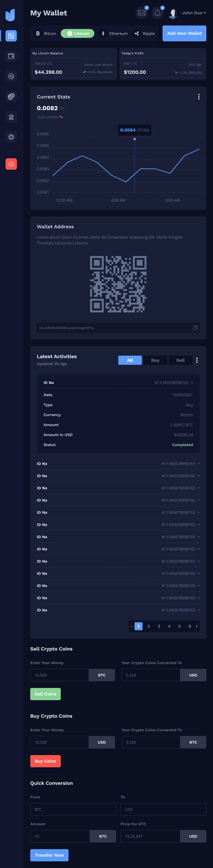Click the Quick Conversion Amount field
Image resolution: width=213 pixels, height=868 pixels.
click(60, 836)
